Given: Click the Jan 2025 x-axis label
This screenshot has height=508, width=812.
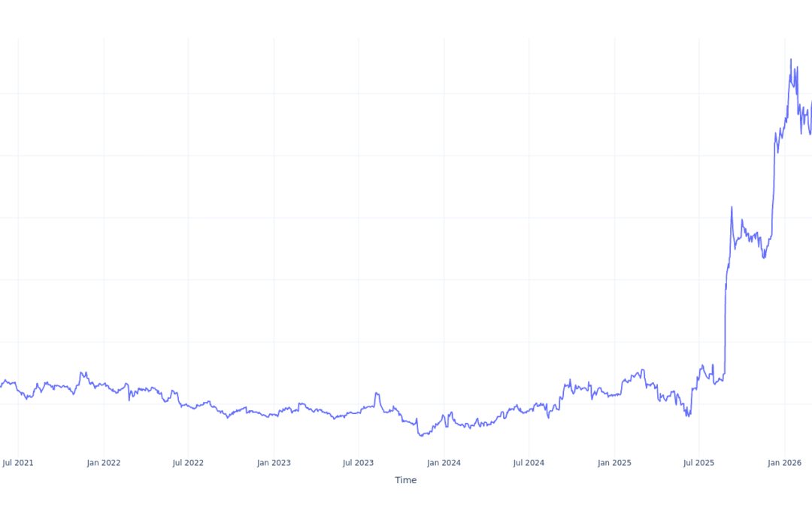Looking at the screenshot, I should [x=614, y=463].
